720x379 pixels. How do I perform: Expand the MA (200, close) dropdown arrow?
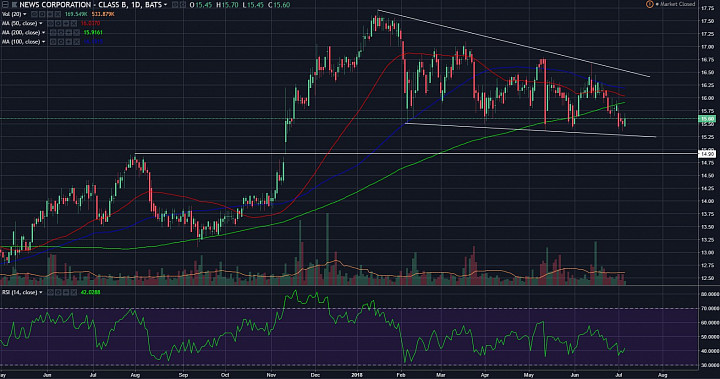(x=44, y=33)
